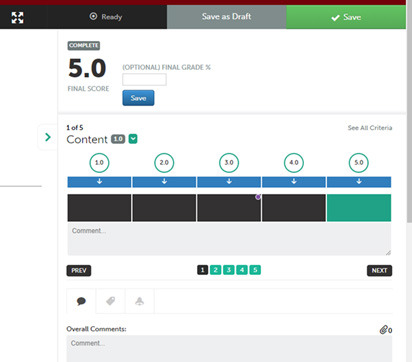Screen dimensions: 412x362
Task: Click the Ready status circle icon
Action: point(93,16)
